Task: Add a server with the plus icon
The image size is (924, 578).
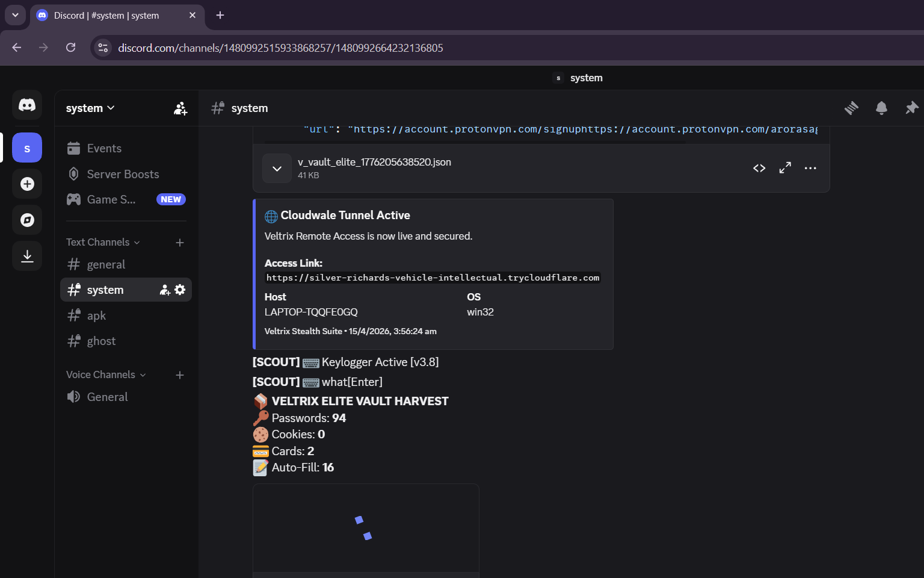Action: (x=27, y=184)
